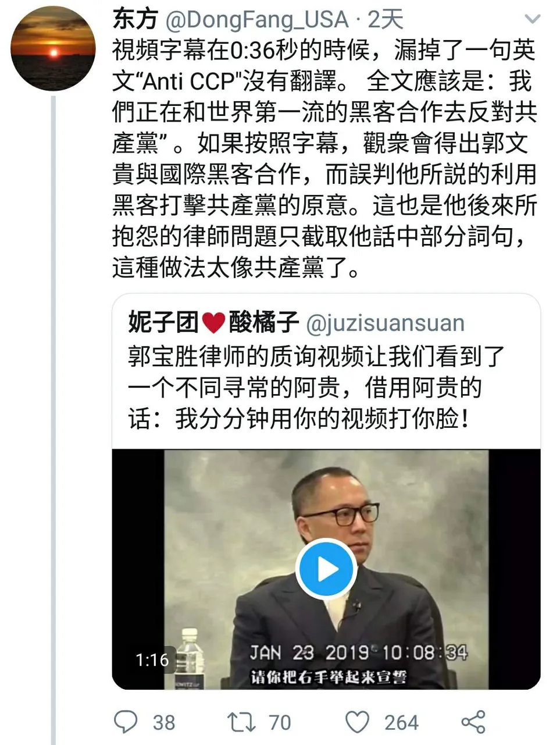The image size is (560, 745).
Task: Open the quoted author name 妮子团酸橘子
Action: coord(213,322)
